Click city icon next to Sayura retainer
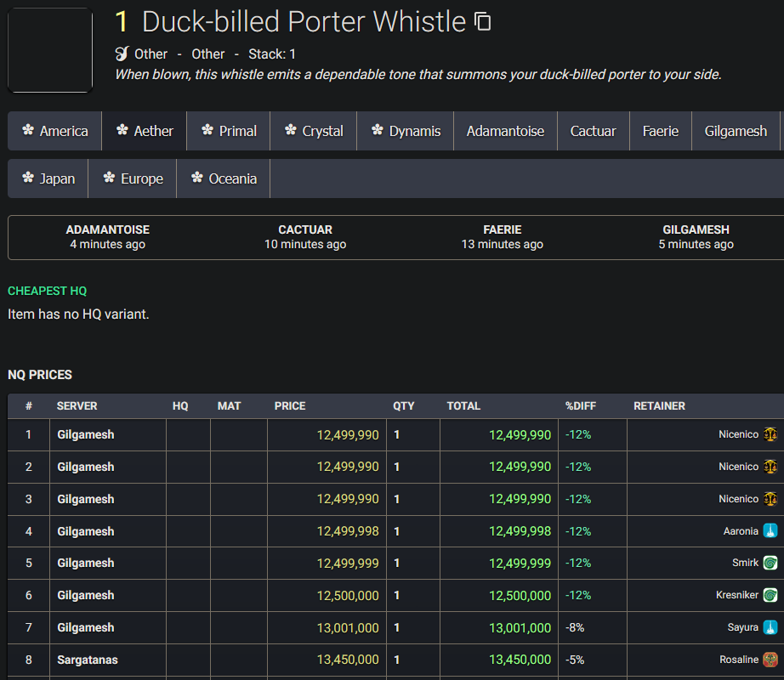This screenshot has height=680, width=784. 770,627
